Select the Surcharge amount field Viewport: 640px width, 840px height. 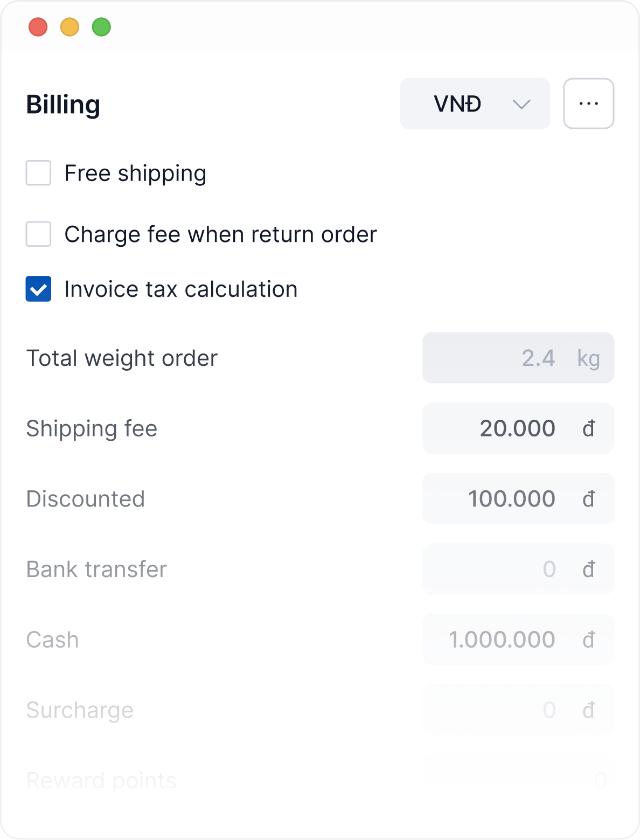pyautogui.click(x=517, y=710)
